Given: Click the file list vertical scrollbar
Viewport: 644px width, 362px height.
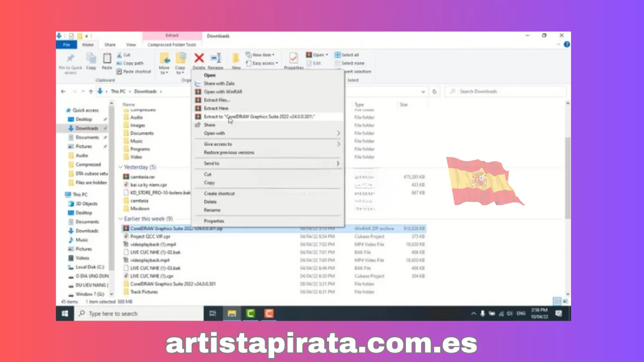Looking at the screenshot, I should [x=568, y=178].
